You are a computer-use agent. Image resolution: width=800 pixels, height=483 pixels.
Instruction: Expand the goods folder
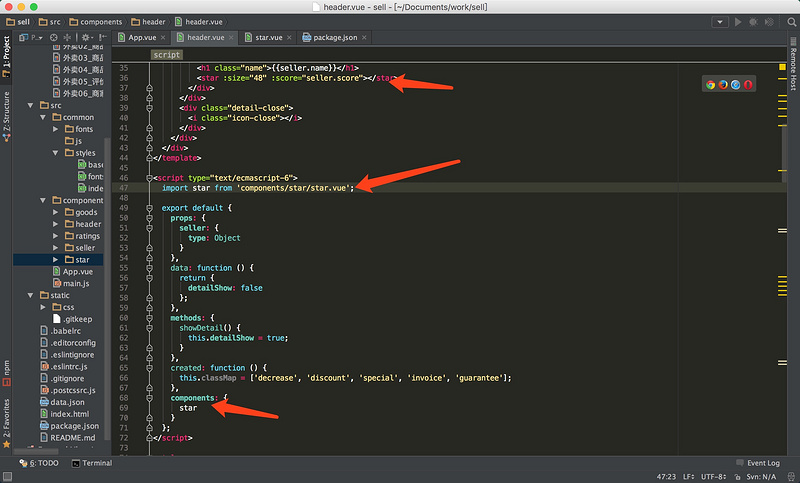(x=55, y=212)
